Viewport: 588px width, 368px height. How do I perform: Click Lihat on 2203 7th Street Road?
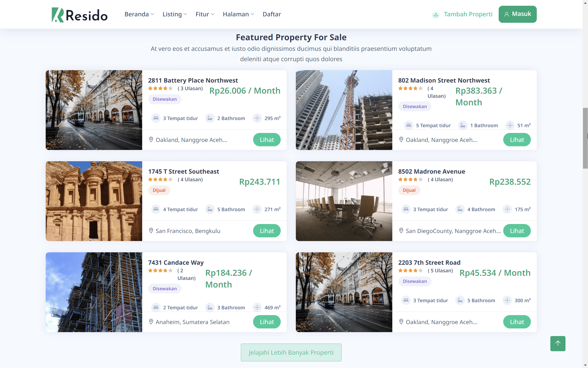click(x=517, y=322)
